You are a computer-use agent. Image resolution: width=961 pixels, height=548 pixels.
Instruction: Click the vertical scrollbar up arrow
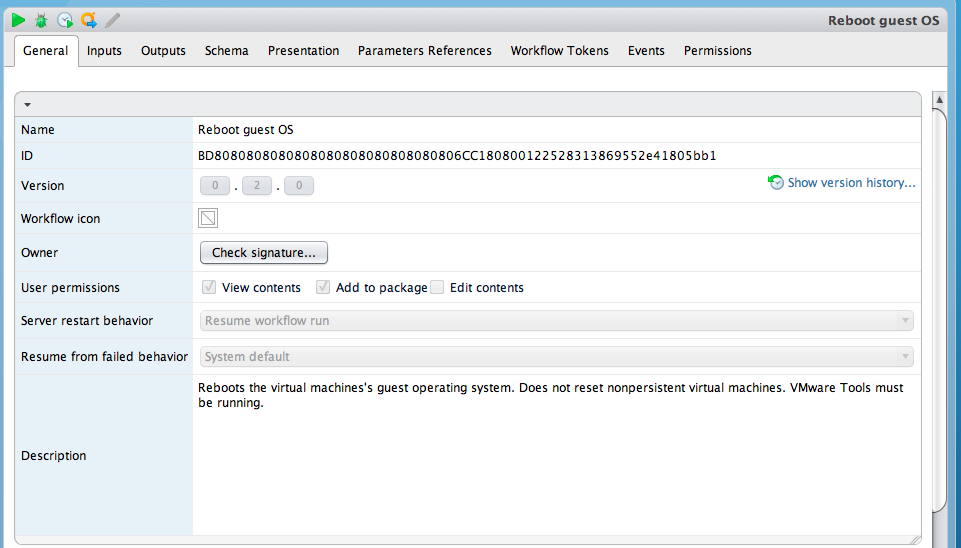[x=939, y=100]
